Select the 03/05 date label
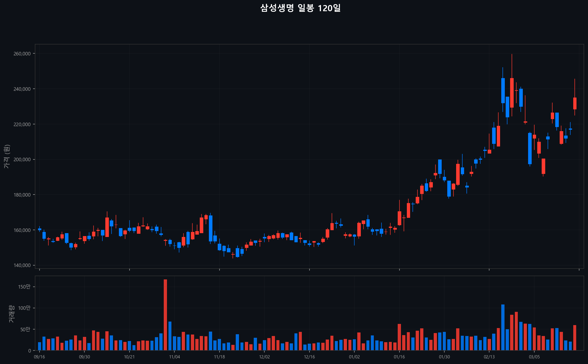 click(x=534, y=357)
